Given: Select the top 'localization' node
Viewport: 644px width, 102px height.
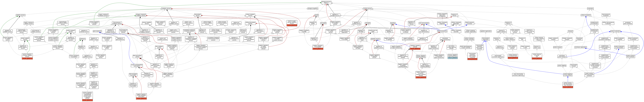Looking at the screenshot, I should click(x=595, y=8).
